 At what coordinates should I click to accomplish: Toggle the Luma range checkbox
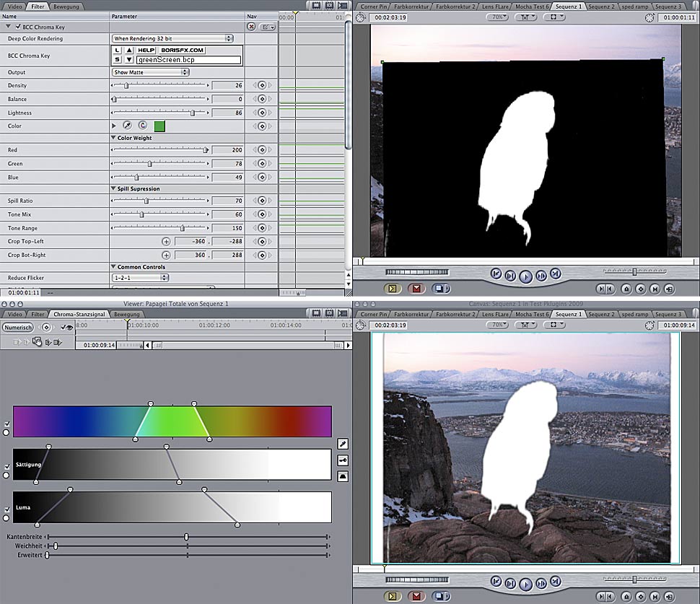coord(7,509)
